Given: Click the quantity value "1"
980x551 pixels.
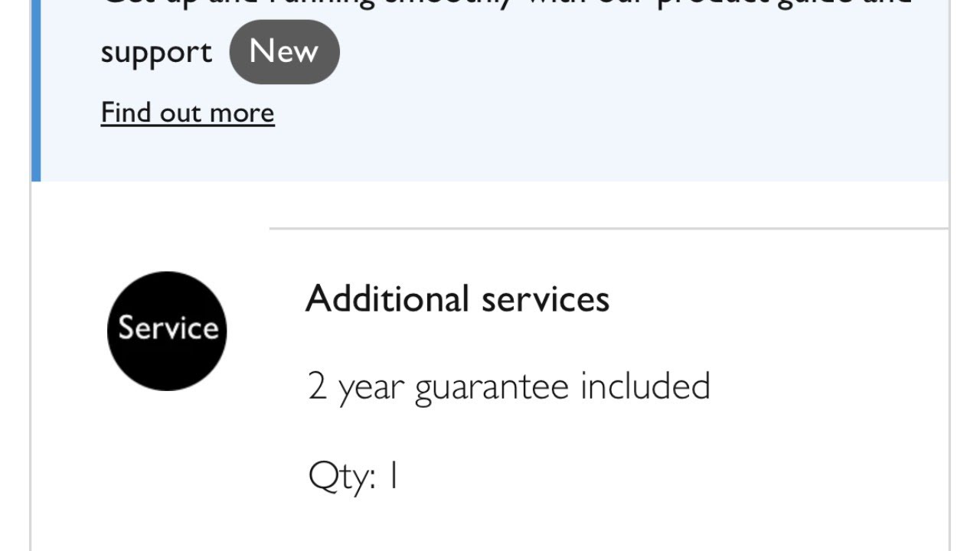Looking at the screenshot, I should [393, 475].
